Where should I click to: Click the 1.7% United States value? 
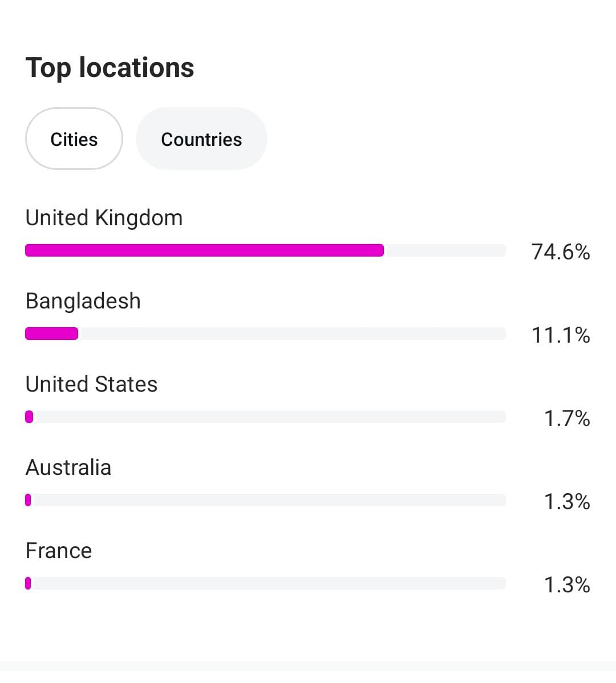click(567, 418)
